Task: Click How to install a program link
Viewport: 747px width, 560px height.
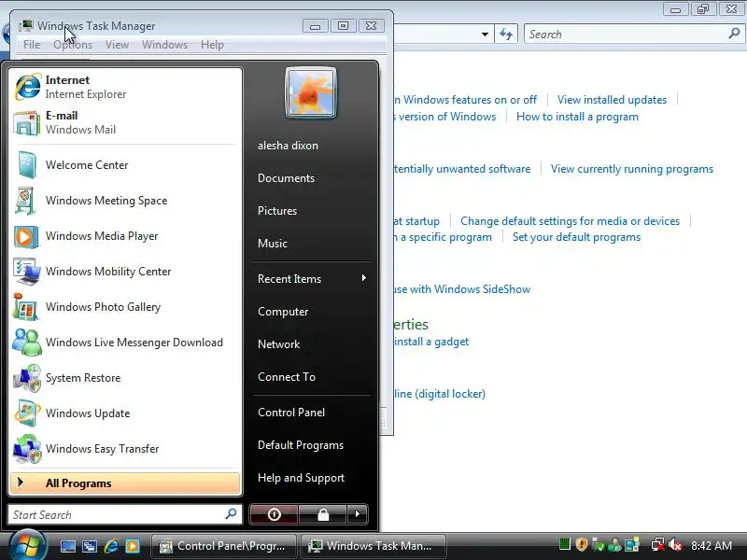Action: pyautogui.click(x=577, y=117)
